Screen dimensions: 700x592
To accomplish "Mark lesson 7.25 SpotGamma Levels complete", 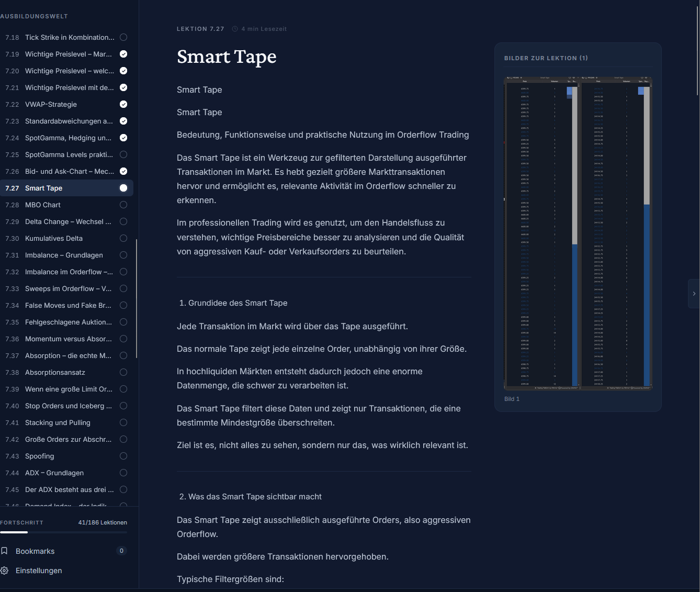I will (x=123, y=154).
